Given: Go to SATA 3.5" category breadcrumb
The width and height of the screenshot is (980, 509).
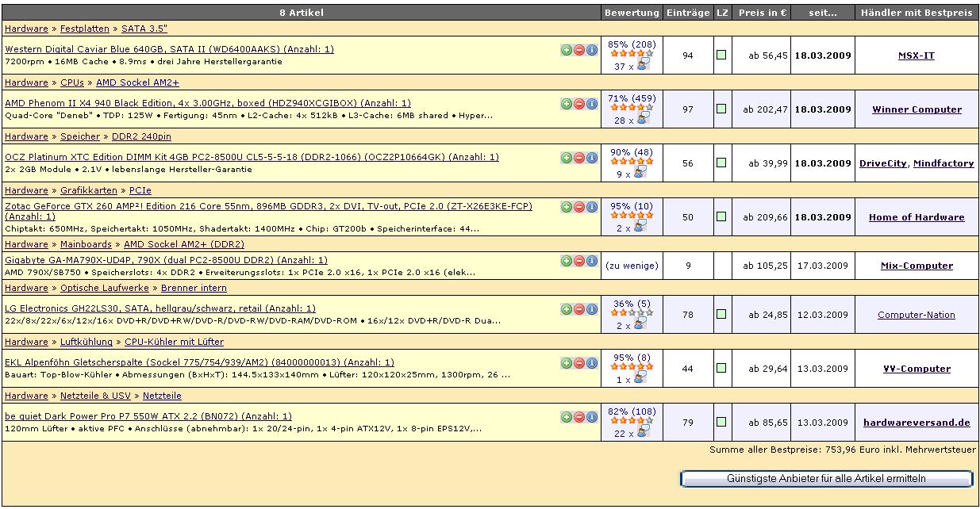Looking at the screenshot, I should pyautogui.click(x=144, y=29).
